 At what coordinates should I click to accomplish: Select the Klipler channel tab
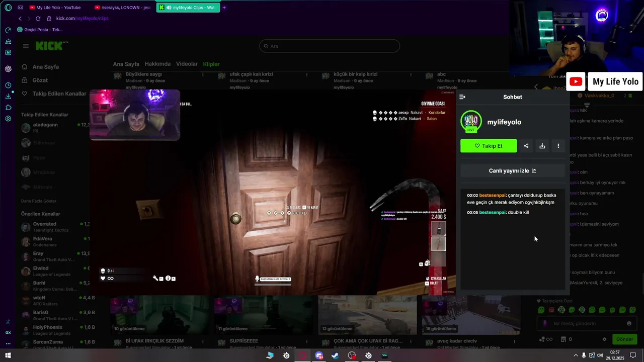click(211, 64)
